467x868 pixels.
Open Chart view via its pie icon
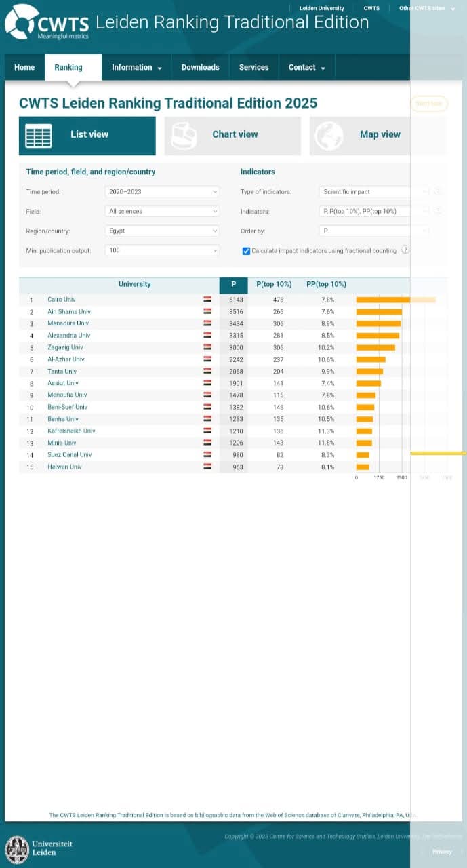(x=184, y=136)
